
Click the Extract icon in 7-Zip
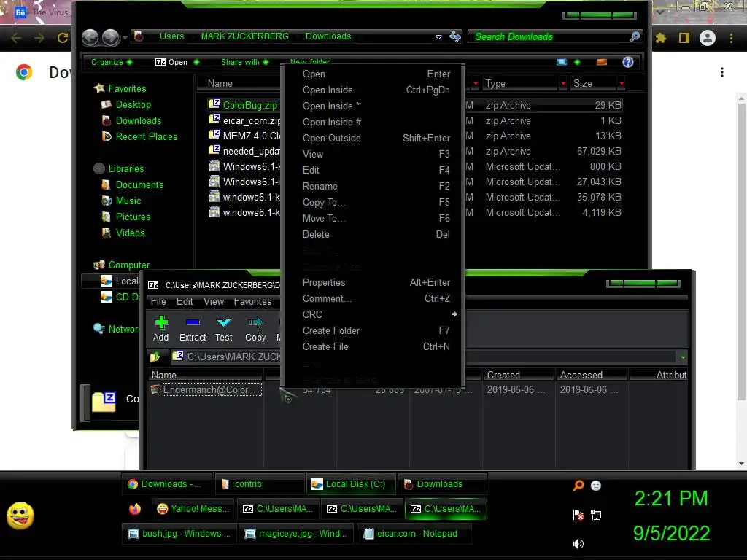pyautogui.click(x=193, y=322)
